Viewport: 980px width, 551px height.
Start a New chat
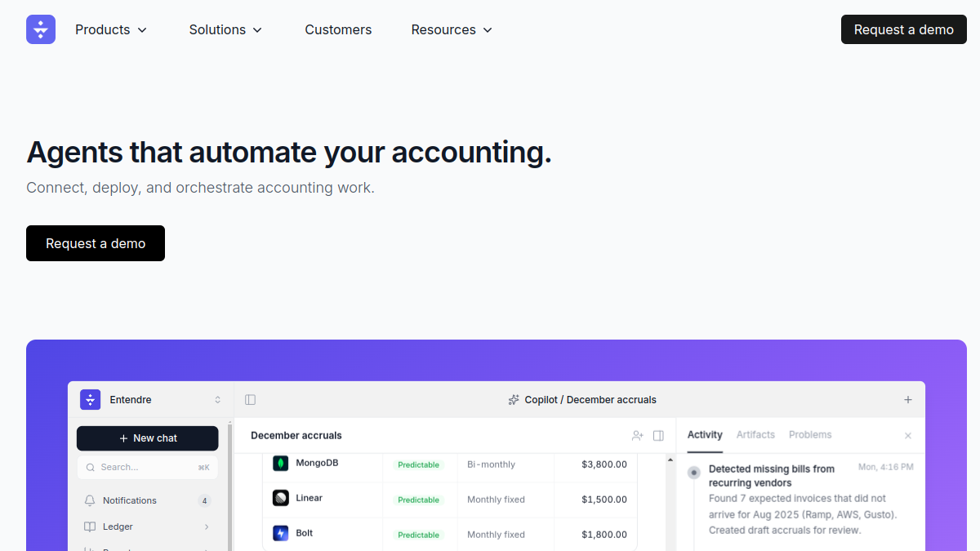click(x=148, y=438)
